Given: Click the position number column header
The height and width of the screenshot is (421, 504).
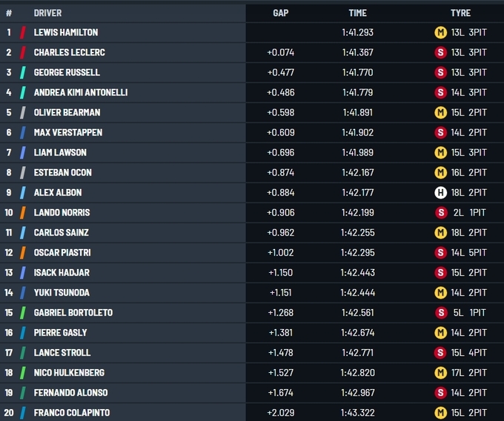Looking at the screenshot, I should click(9, 13).
